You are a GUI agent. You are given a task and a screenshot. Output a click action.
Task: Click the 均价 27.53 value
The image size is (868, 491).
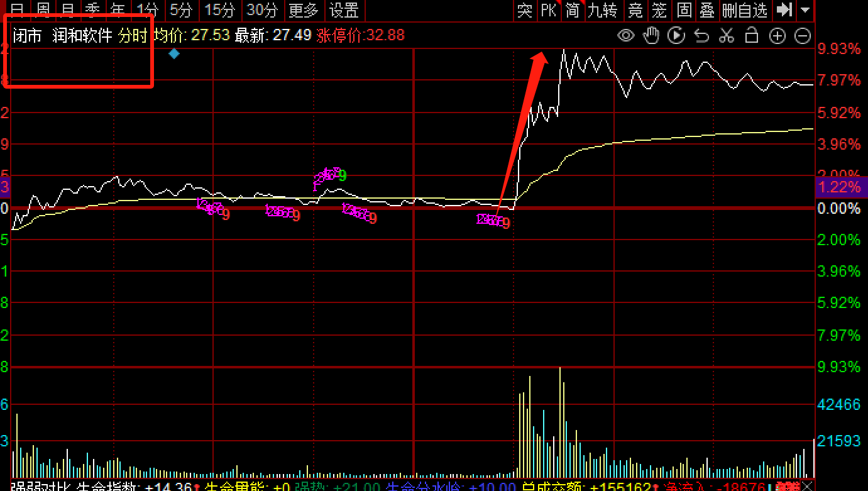coord(192,35)
